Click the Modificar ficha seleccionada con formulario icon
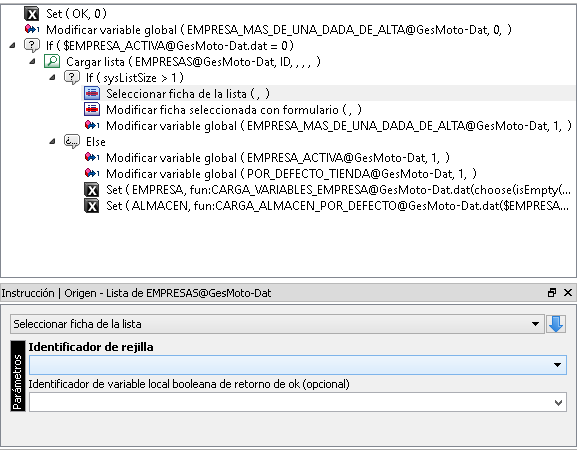577x450 pixels. coord(92,110)
